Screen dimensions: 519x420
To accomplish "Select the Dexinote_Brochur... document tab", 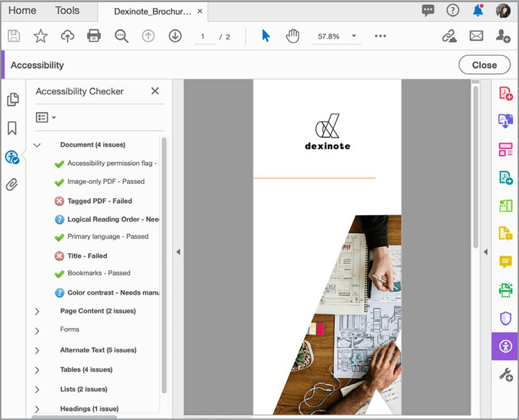I will click(153, 12).
